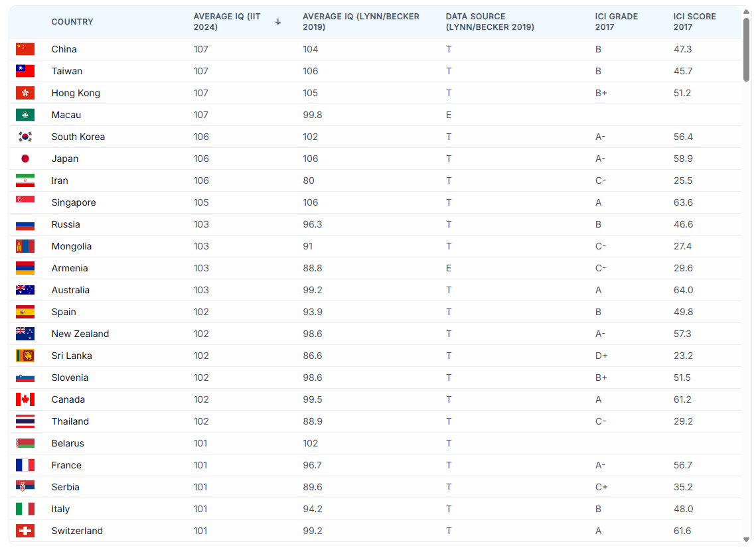Screen dimensions: 756x548
Task: Click the New Zealand flag icon
Action: (x=25, y=334)
